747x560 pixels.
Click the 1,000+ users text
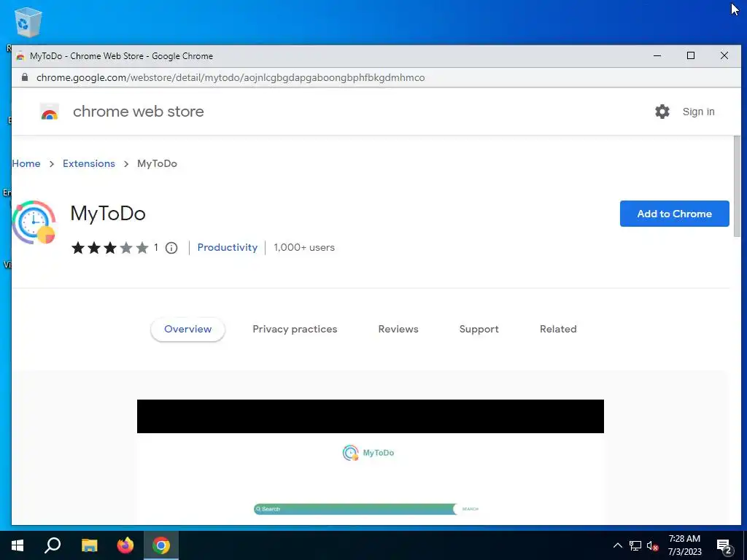click(x=304, y=248)
